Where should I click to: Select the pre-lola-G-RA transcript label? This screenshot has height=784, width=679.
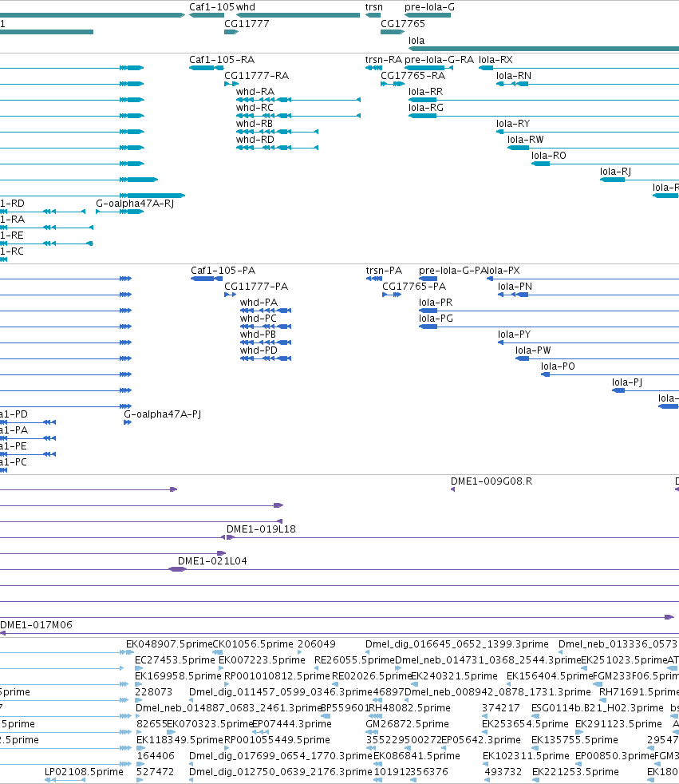(439, 60)
